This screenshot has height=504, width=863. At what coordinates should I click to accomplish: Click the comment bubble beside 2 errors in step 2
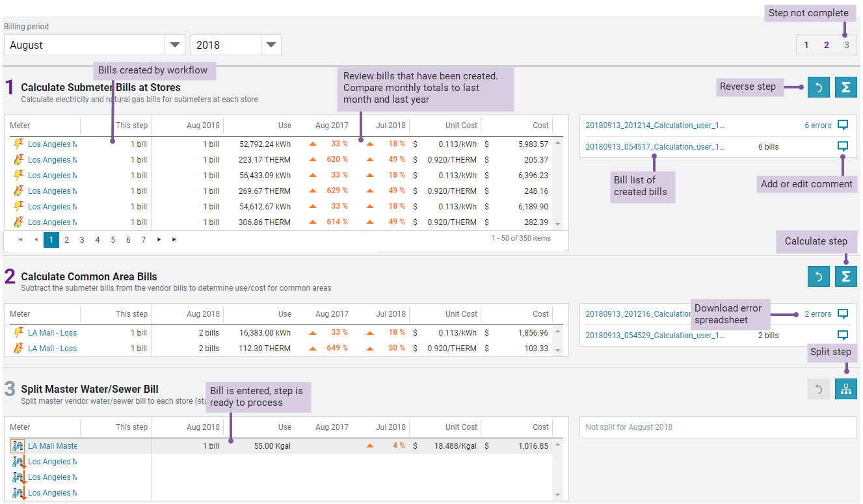pos(843,313)
